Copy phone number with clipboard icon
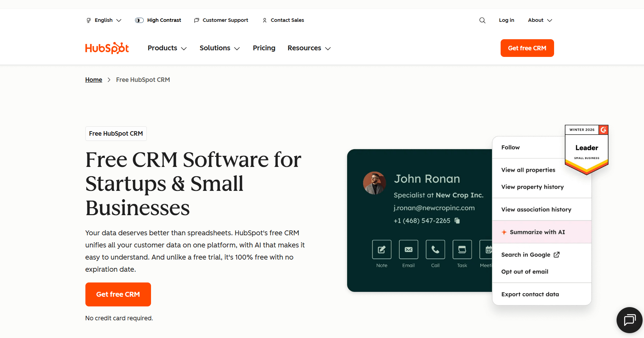The image size is (644, 338). coord(457,221)
